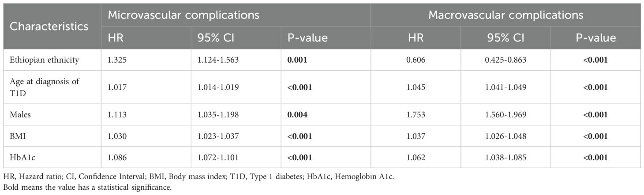Select the Microvascular complications header
Screen dimensions: 644x195
pyautogui.click(x=183, y=15)
